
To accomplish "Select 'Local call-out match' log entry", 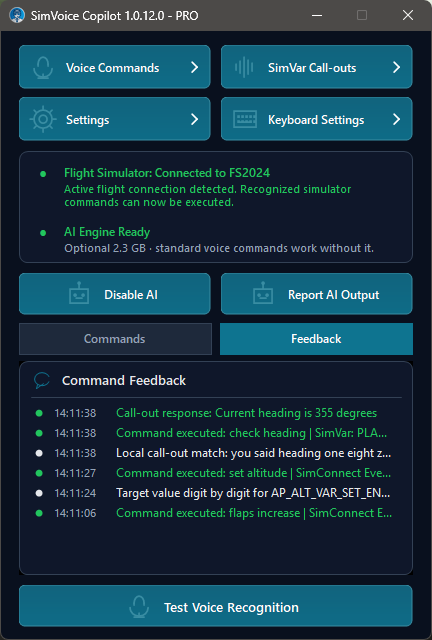I will 253,453.
